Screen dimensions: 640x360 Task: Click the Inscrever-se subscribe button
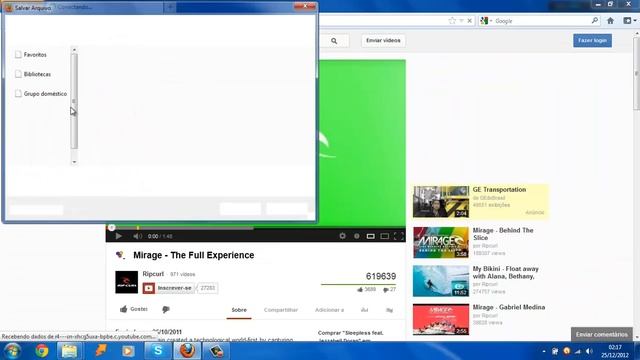pyautogui.click(x=169, y=288)
